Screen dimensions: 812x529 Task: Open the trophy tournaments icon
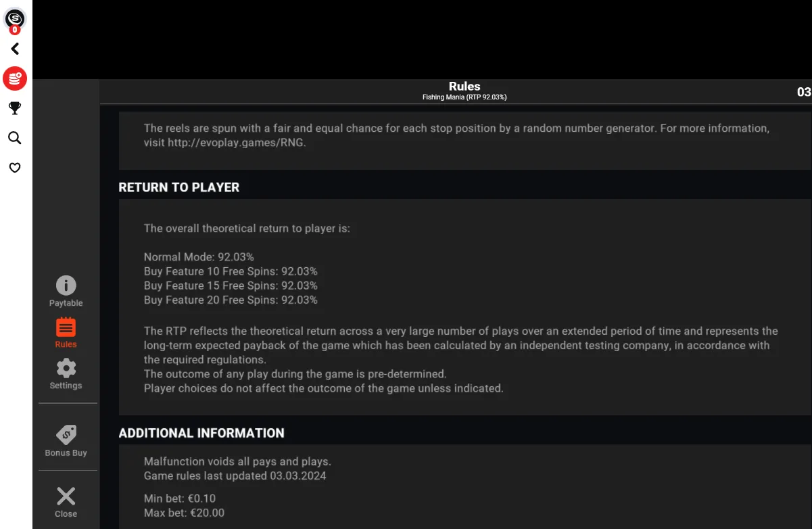[15, 108]
